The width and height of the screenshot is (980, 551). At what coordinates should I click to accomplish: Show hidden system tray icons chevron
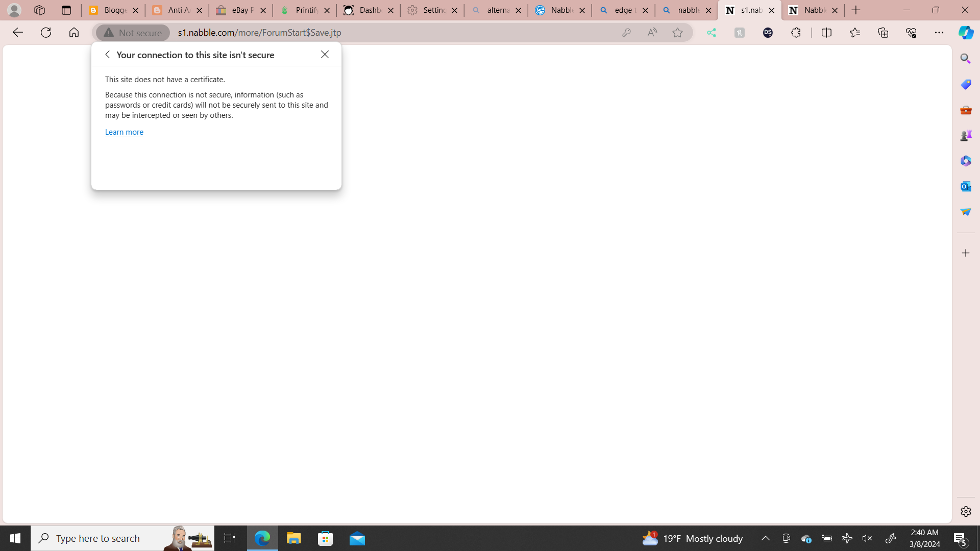pyautogui.click(x=765, y=538)
